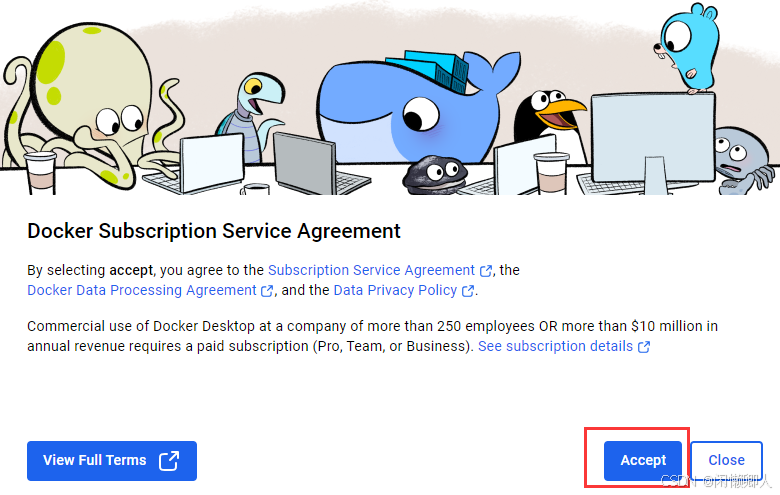The width and height of the screenshot is (780, 495).
Task: Open the Data Privacy Policy link
Action: [x=395, y=290]
